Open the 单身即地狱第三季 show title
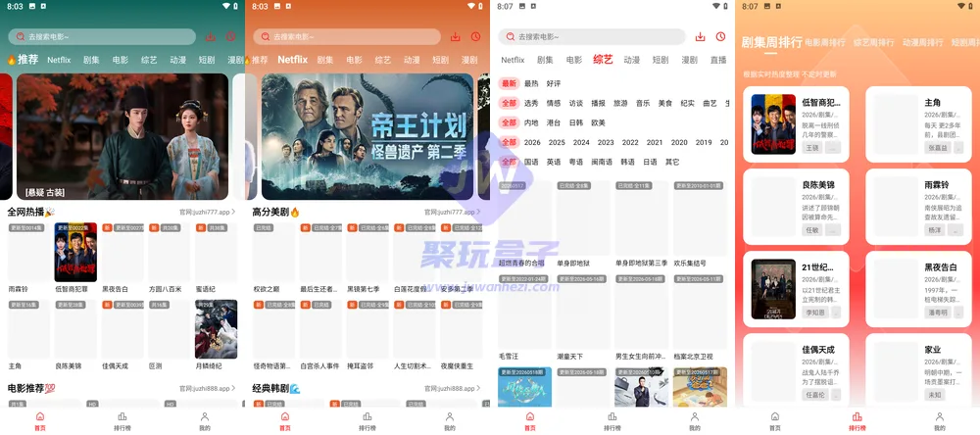This screenshot has height=435, width=980. 641,264
